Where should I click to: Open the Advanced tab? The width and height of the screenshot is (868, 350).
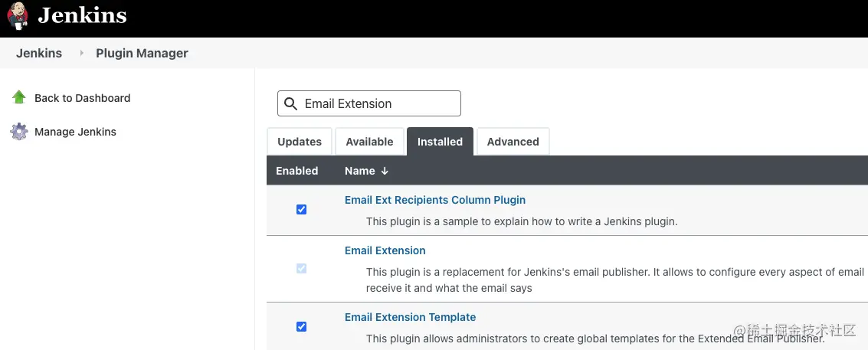pos(513,142)
